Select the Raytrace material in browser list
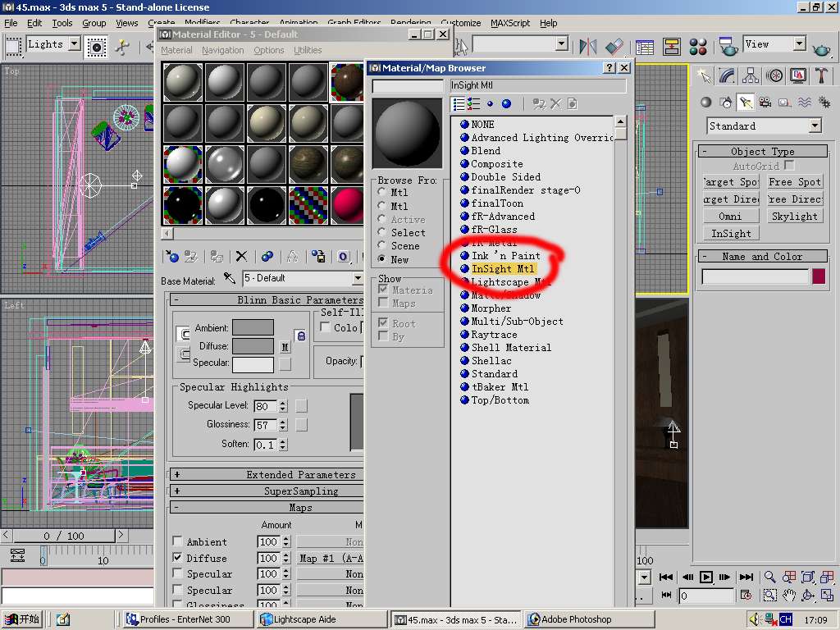 pos(493,335)
